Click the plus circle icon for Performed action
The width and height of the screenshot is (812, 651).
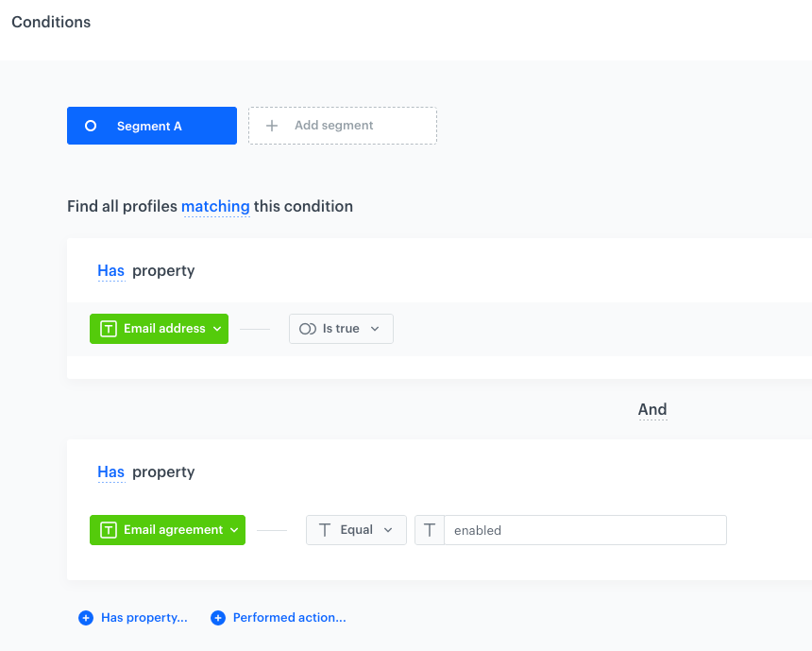tap(218, 618)
